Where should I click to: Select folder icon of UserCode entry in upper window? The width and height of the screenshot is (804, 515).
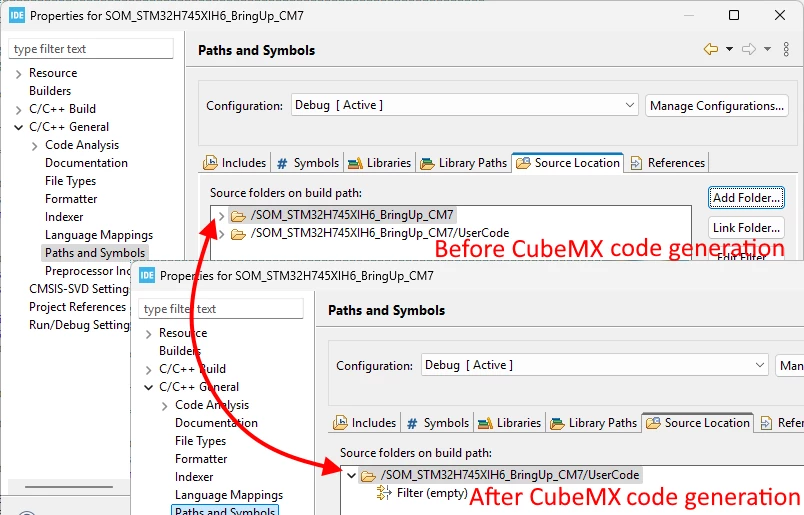(238, 234)
